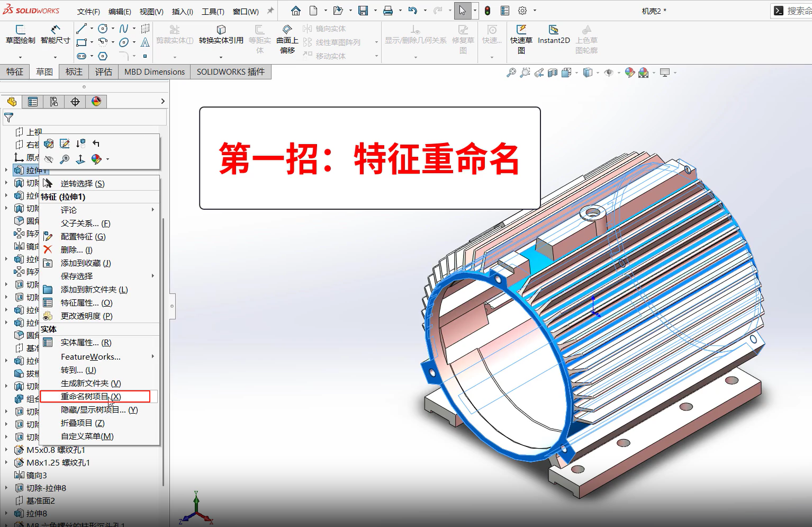This screenshot has width=812, height=527.
Task: Toggle the Instant2D button
Action: [554, 34]
